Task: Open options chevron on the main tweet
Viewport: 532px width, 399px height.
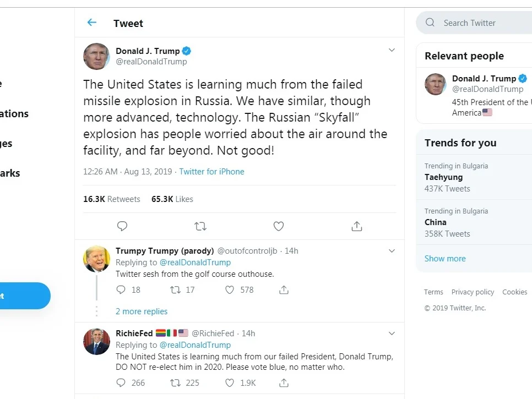Action: (x=392, y=50)
